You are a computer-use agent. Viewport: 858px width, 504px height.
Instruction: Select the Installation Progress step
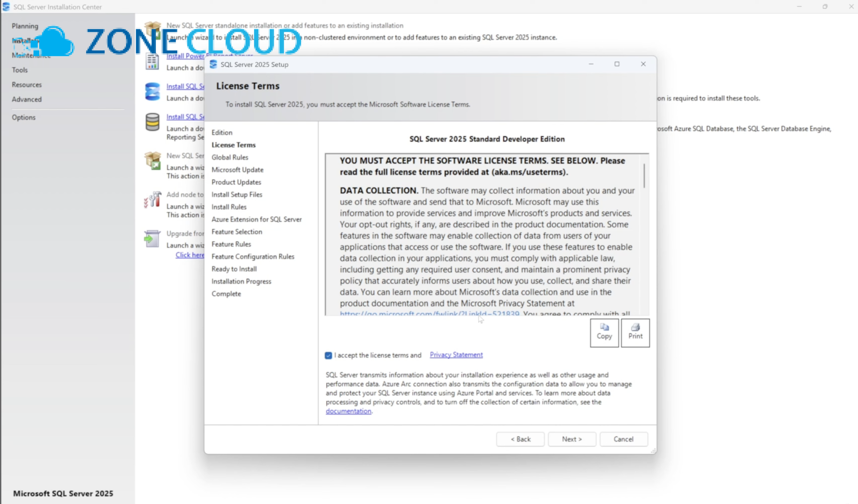(x=241, y=281)
